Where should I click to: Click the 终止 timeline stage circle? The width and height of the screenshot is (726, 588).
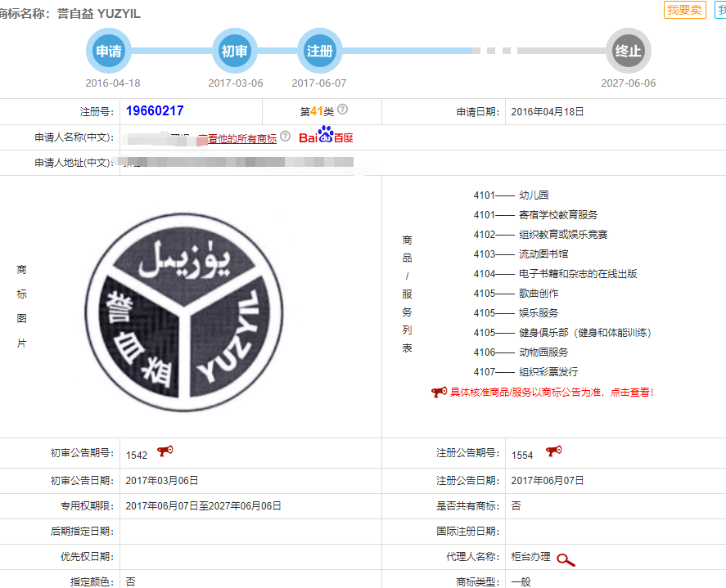[x=629, y=51]
